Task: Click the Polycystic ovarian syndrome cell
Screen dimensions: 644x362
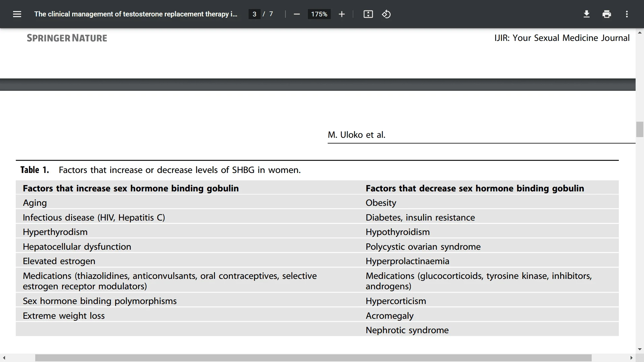Action: coord(423,247)
